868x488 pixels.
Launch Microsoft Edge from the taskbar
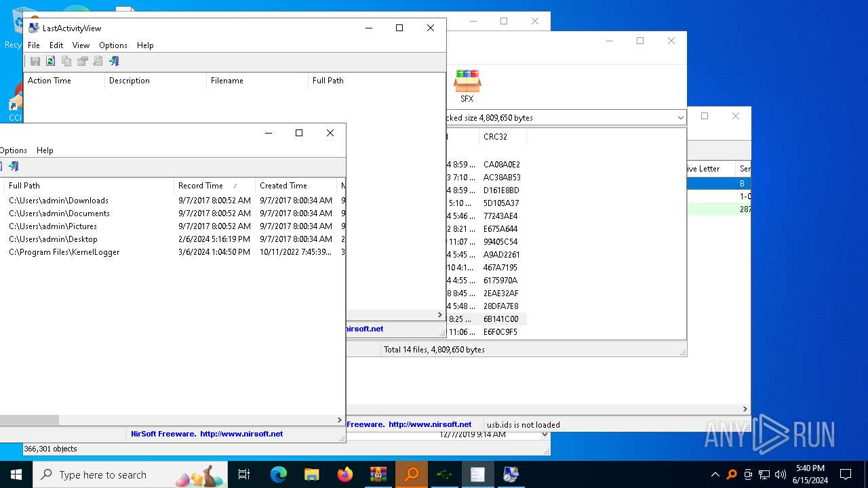(279, 474)
